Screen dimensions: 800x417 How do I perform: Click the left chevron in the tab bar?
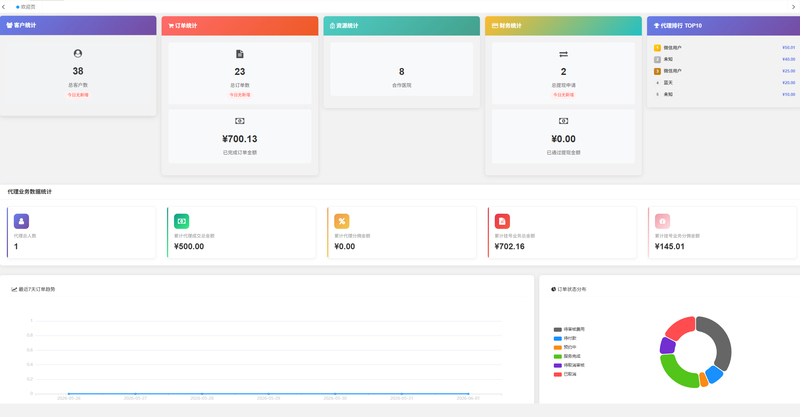4,7
